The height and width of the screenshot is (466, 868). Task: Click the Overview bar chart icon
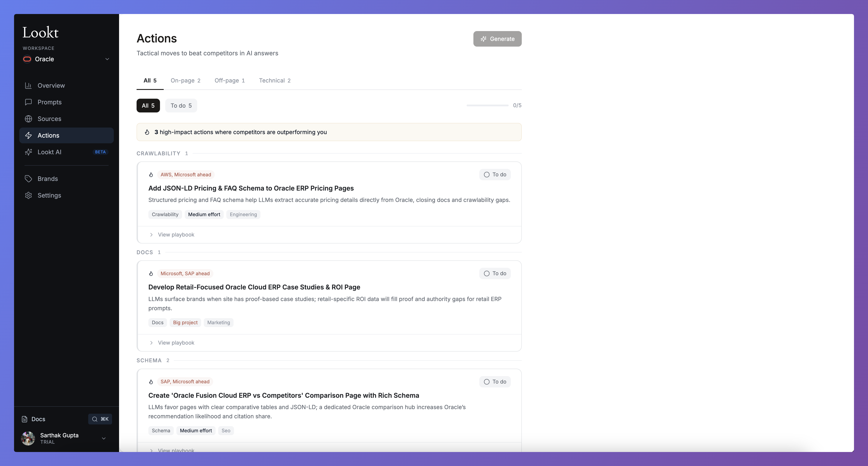[x=28, y=86]
